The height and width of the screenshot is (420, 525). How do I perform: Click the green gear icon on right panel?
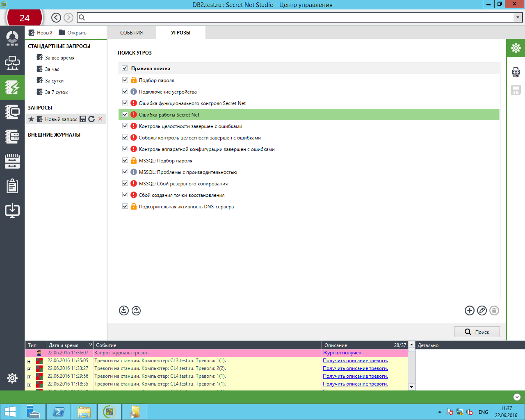pyautogui.click(x=516, y=48)
